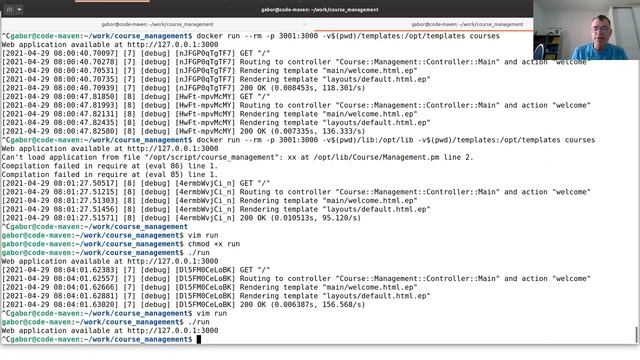This screenshot has height=360, width=640.
Task: Click the "08:00:47.82435" layouts/default.html.ep line
Action: [x=216, y=122]
